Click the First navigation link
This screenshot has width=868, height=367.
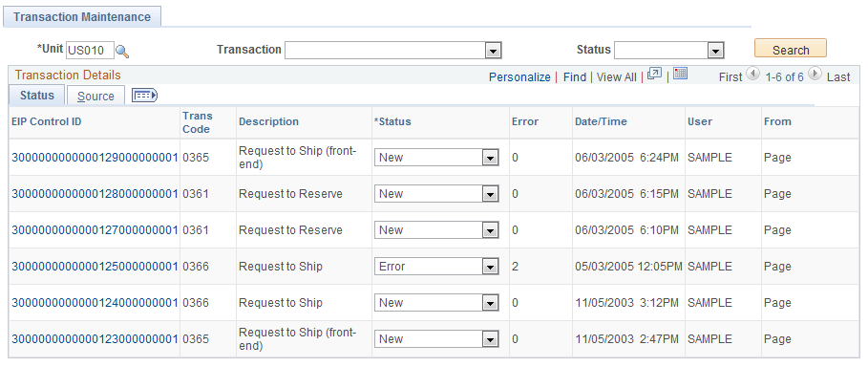pyautogui.click(x=730, y=77)
